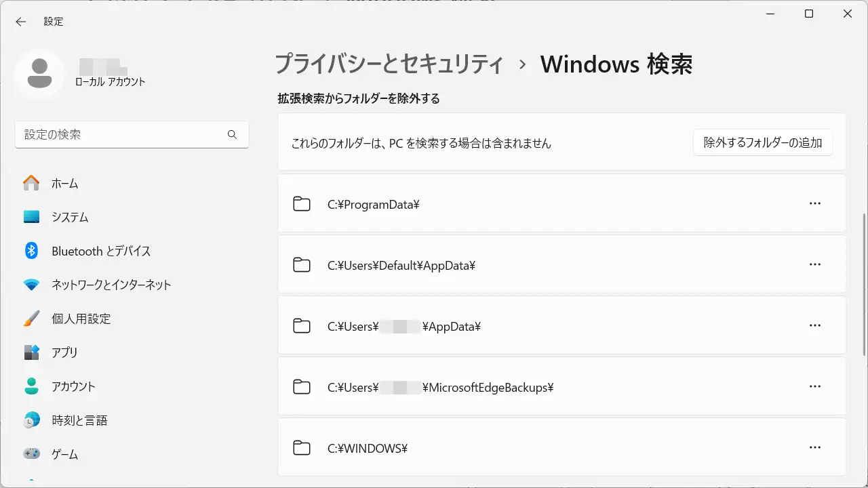Image resolution: width=868 pixels, height=488 pixels.
Task: Click プライバシーとセキュリティ breadcrumb link
Action: click(x=389, y=64)
